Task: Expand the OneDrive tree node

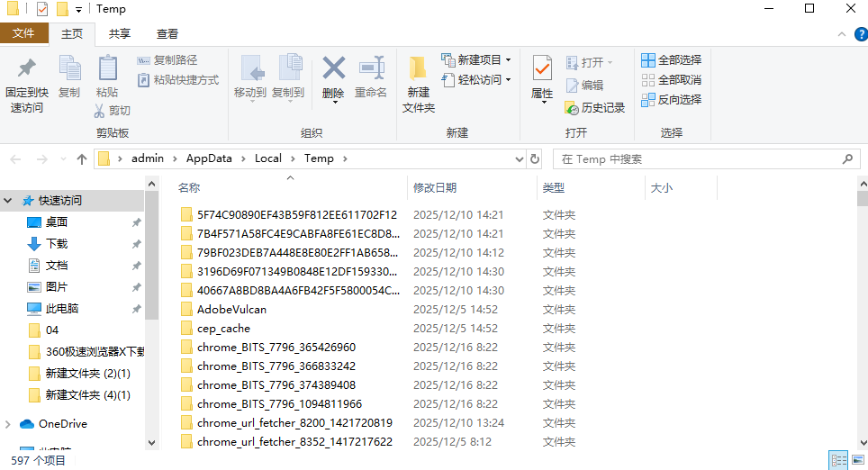Action: [x=8, y=424]
